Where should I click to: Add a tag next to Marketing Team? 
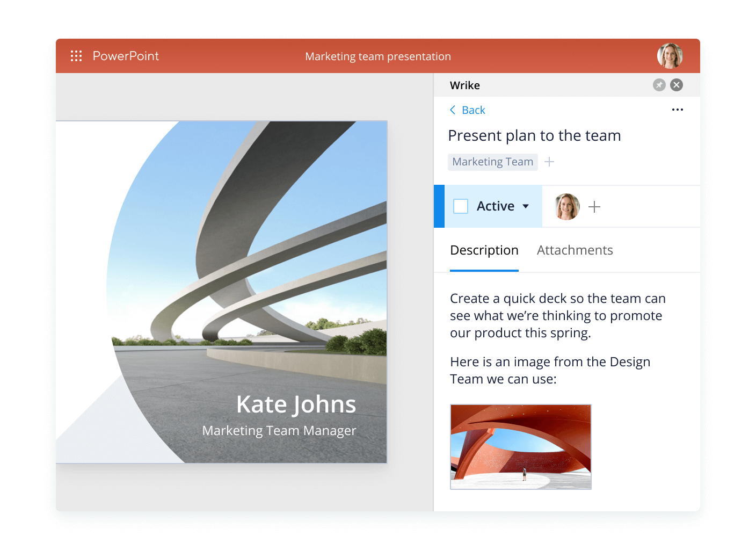(x=549, y=162)
